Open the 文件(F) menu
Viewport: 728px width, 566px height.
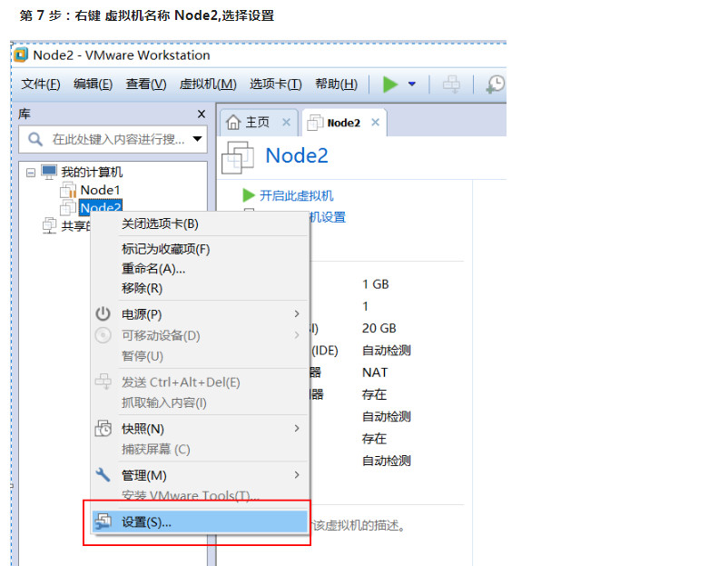[41, 84]
